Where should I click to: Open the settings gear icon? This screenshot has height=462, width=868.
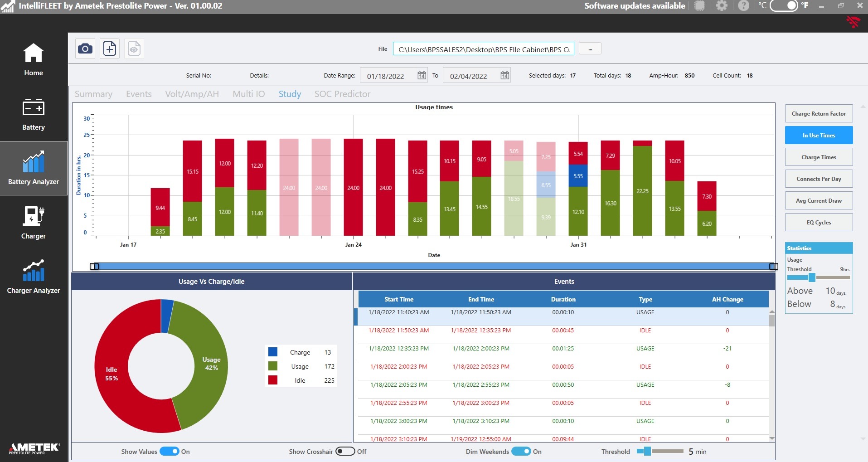pos(722,6)
